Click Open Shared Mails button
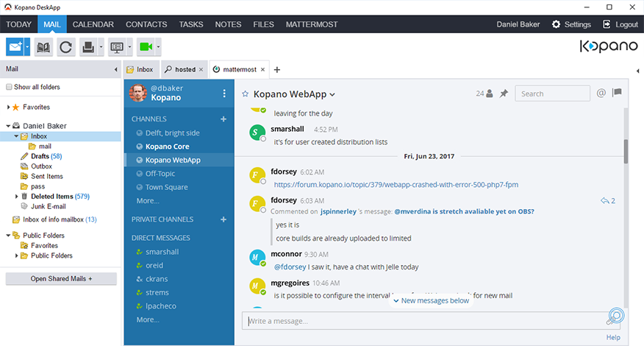The height and width of the screenshot is (346, 644). pyautogui.click(x=61, y=278)
